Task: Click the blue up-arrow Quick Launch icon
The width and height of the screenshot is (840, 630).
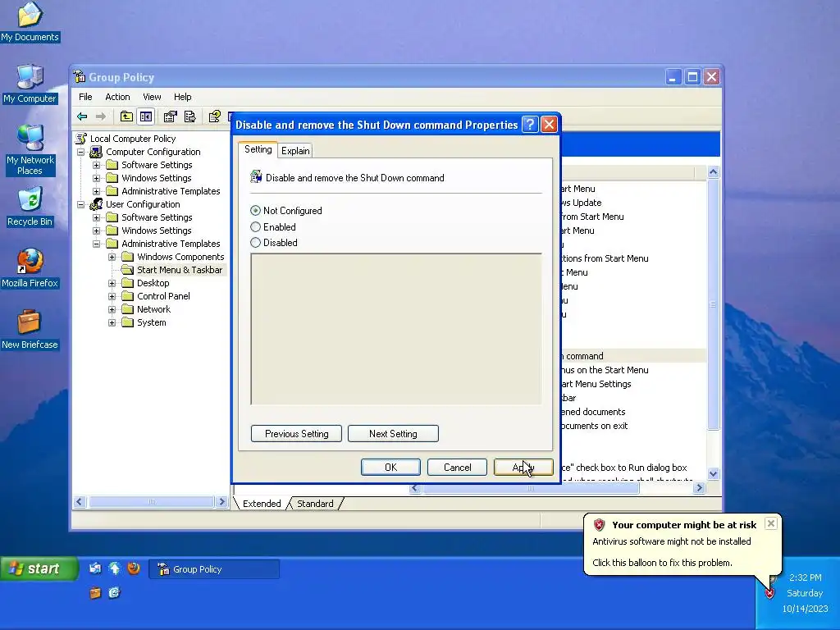Action: [115, 568]
